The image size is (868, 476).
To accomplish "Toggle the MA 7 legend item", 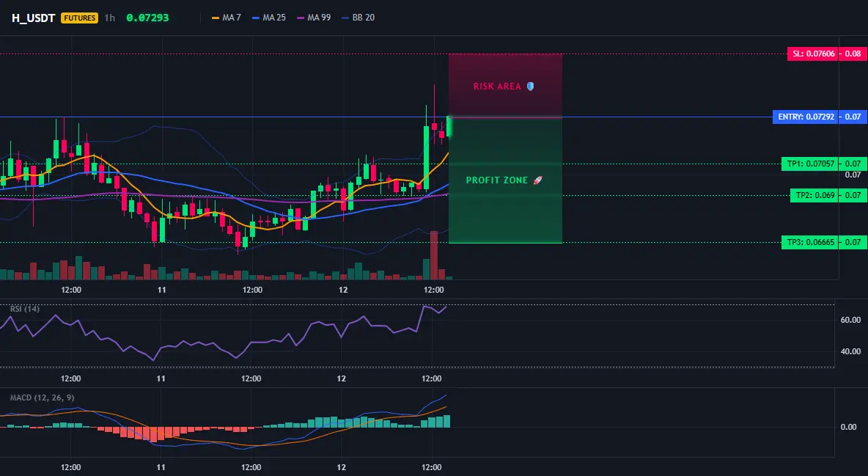I will (x=227, y=18).
